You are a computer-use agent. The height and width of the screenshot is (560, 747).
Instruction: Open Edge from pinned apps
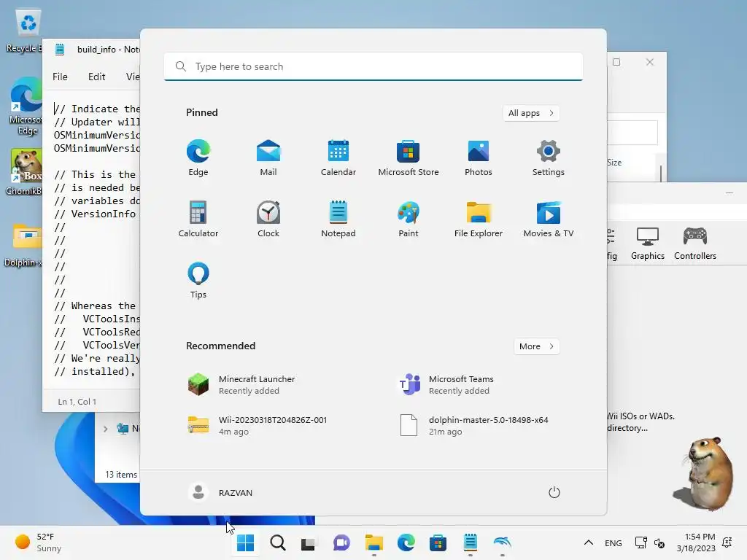coord(198,157)
